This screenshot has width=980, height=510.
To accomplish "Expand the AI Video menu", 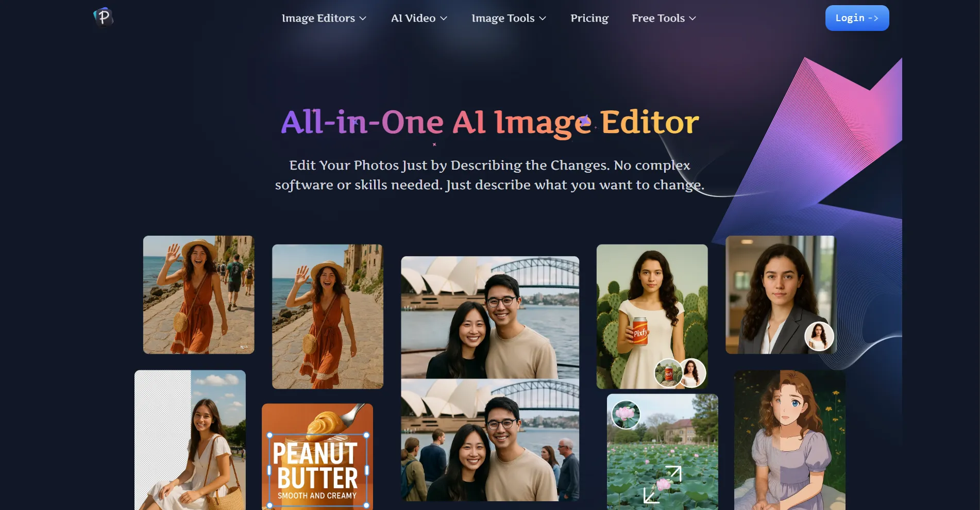I will coord(418,18).
